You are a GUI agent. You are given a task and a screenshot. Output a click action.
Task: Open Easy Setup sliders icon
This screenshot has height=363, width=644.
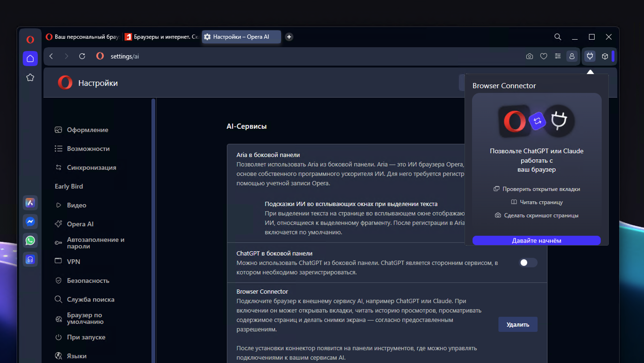pyautogui.click(x=558, y=57)
